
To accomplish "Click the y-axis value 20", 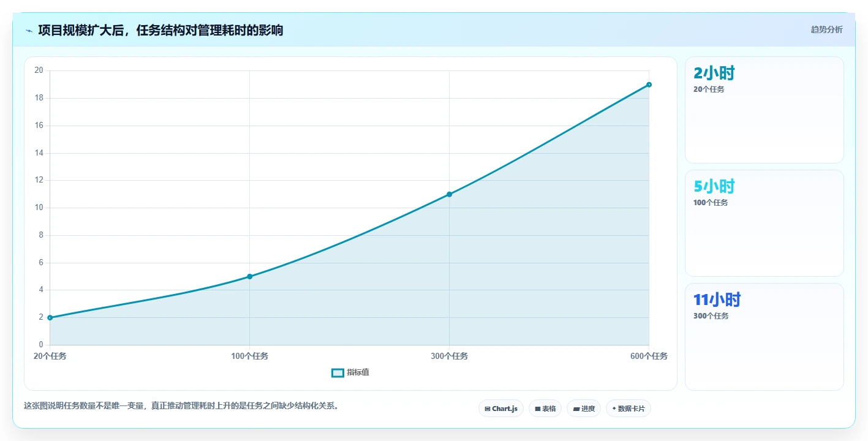I will click(39, 70).
